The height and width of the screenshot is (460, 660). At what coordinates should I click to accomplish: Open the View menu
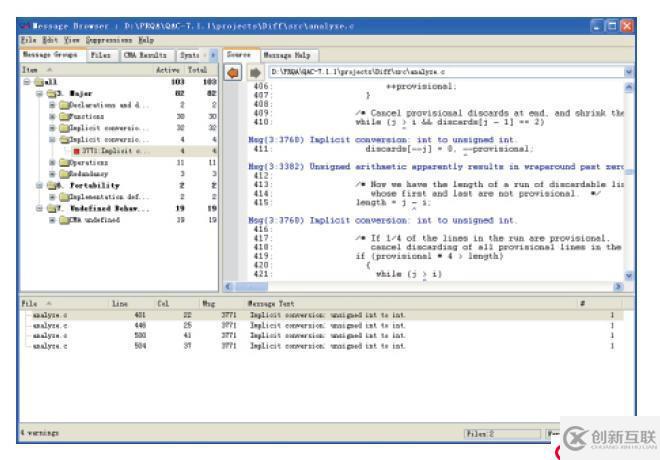pyautogui.click(x=72, y=40)
